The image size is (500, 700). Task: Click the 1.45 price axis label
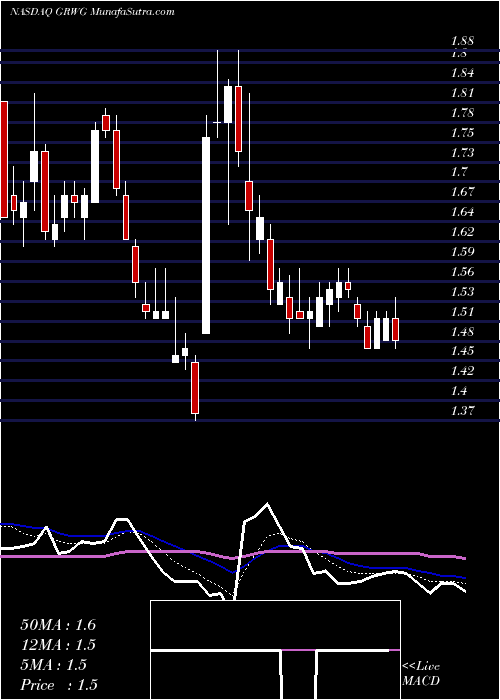point(462,351)
